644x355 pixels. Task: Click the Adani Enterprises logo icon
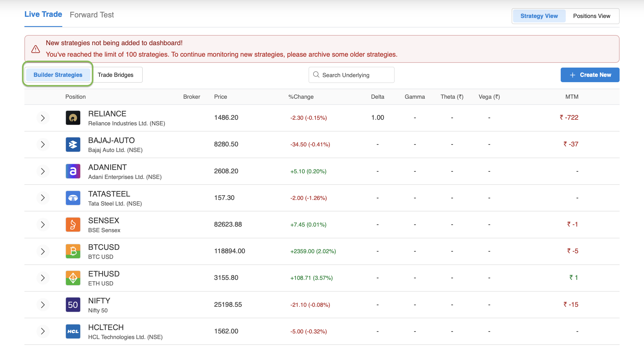(73, 171)
